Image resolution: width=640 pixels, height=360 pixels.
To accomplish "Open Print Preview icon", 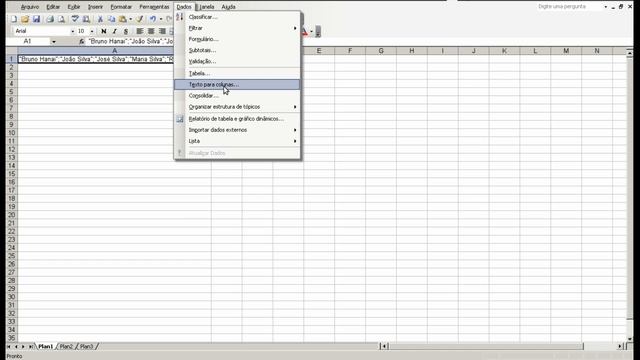I will coord(61,19).
